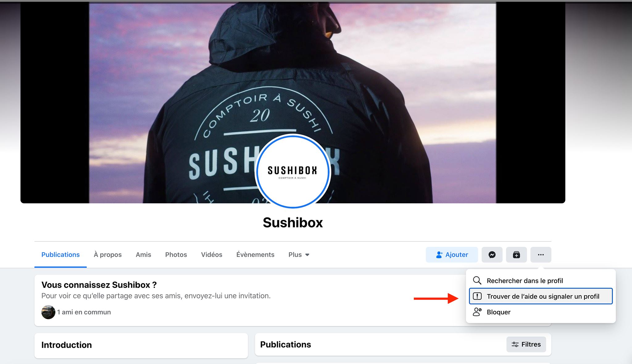This screenshot has height=364, width=632.
Task: Click 'Vous connaissez Sushibox ?' heading
Action: tap(99, 285)
